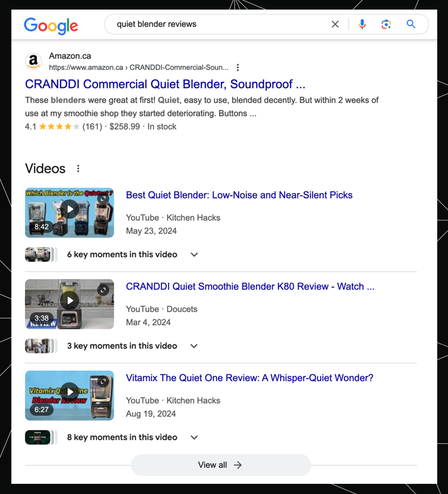Expand 3 key moments in this video
This screenshot has height=494, width=448.
coord(194,346)
